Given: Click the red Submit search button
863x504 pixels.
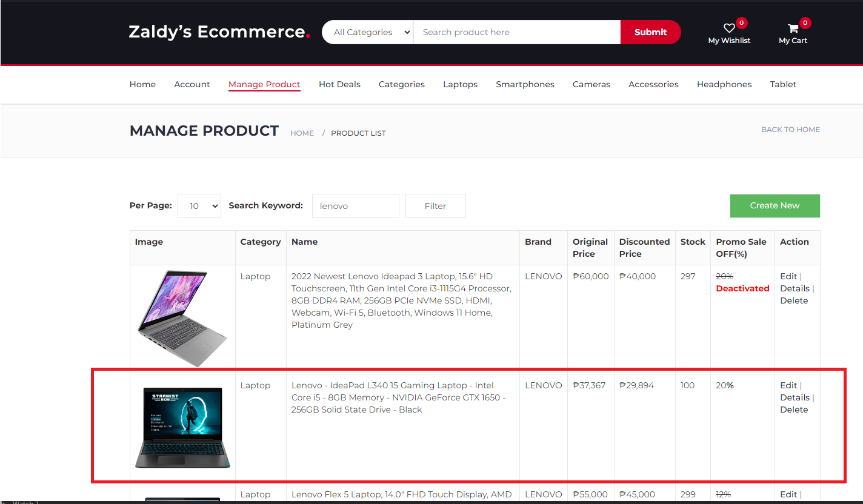Looking at the screenshot, I should click(650, 32).
